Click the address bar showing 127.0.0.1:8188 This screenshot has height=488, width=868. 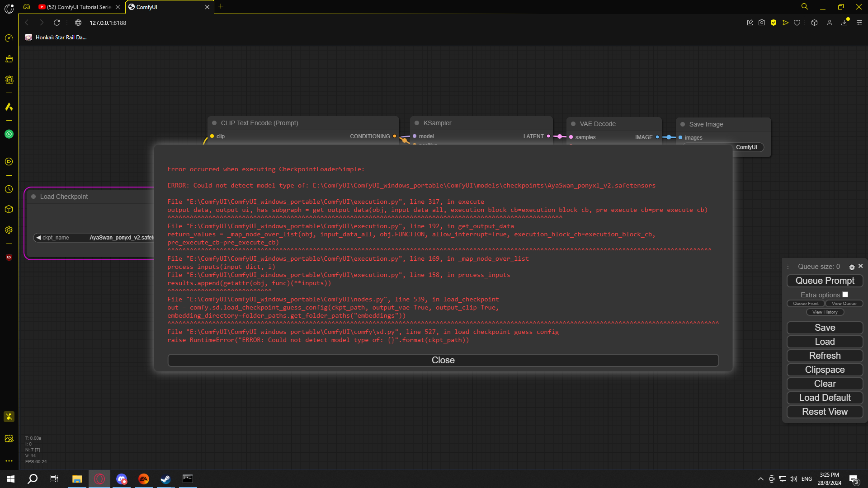pos(108,23)
